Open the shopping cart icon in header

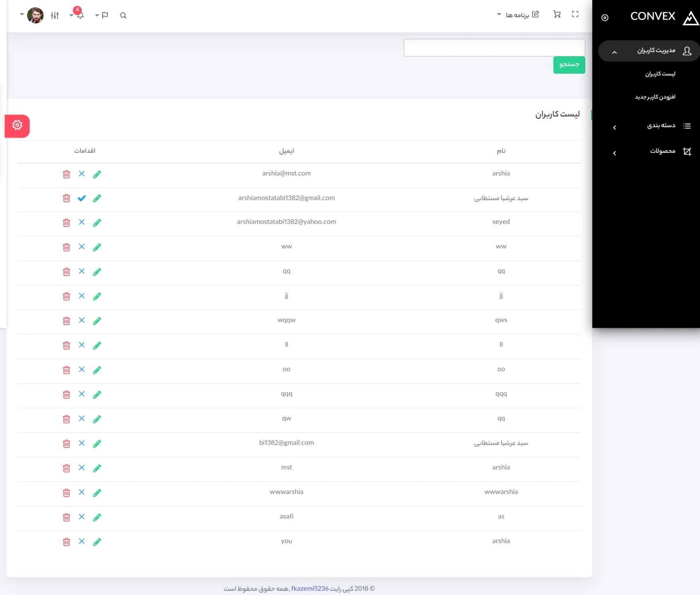coord(557,15)
